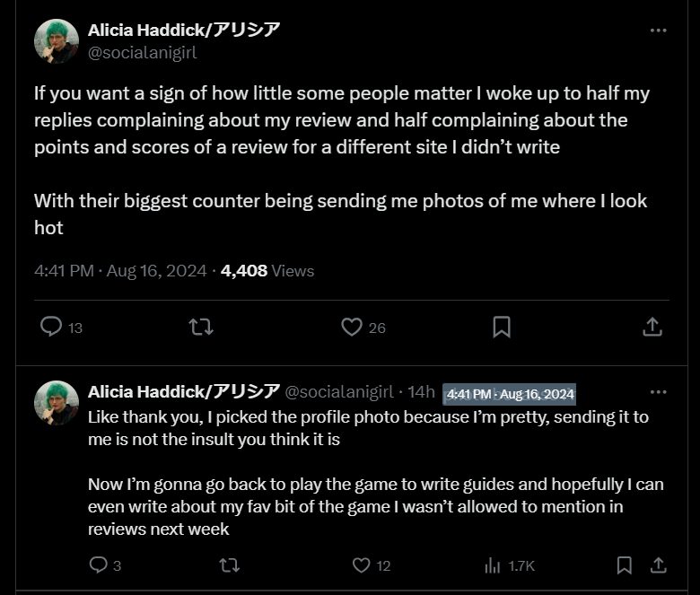Like the main tweet with 26 likes

[x=363, y=328]
